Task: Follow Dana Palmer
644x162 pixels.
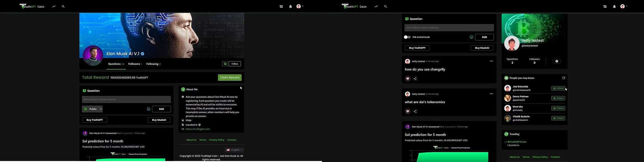Action: [558, 98]
